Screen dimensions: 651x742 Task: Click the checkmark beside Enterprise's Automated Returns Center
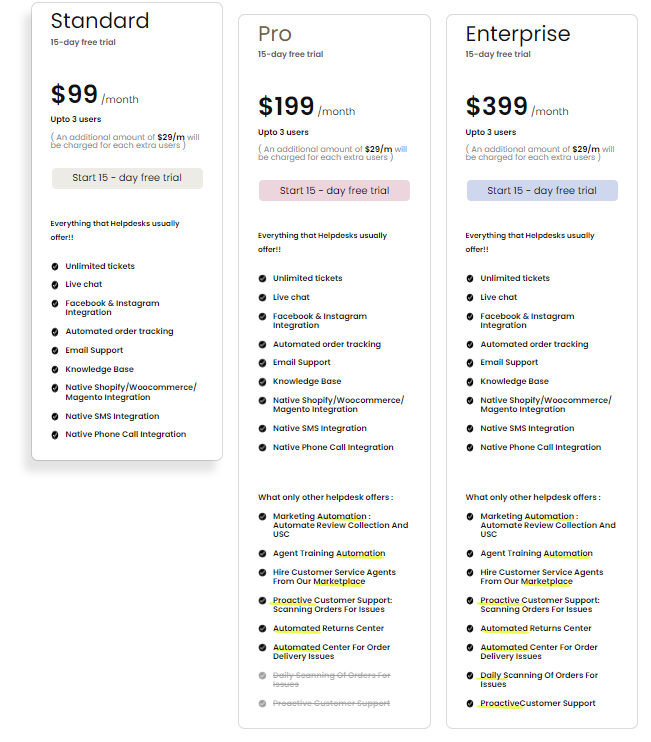click(x=470, y=629)
